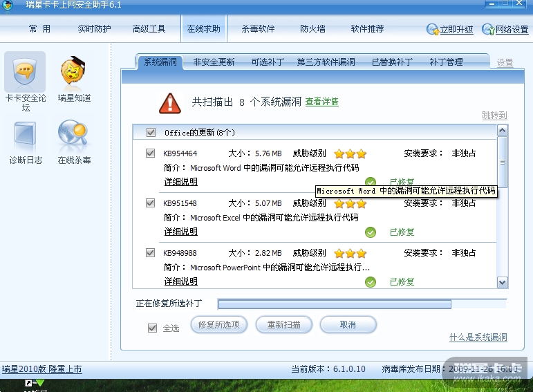Open the 瑞星知道 lion mascot icon

tap(73, 71)
